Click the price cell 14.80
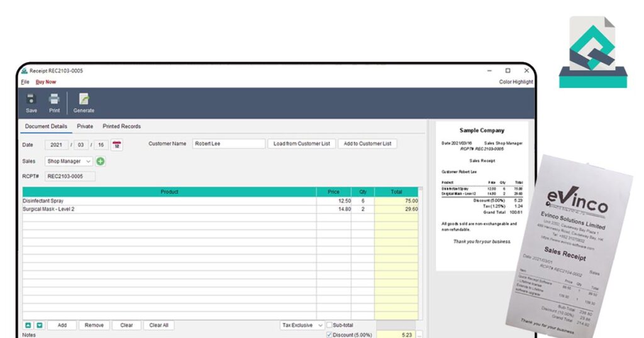The width and height of the screenshot is (644, 338). click(334, 209)
